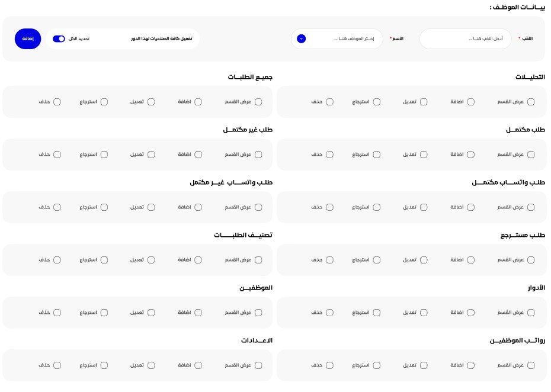Check اضافة under تصنيف الطلبات

point(198,260)
